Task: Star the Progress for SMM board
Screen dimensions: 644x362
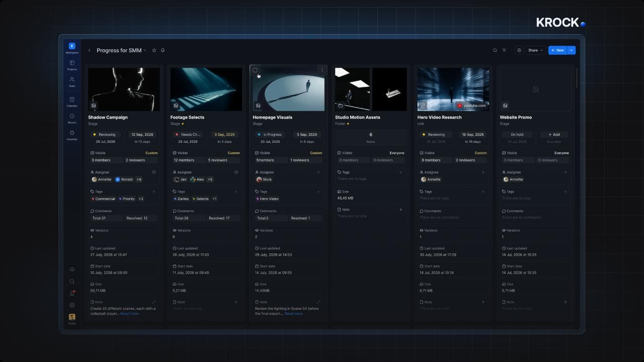Action: 154,50
